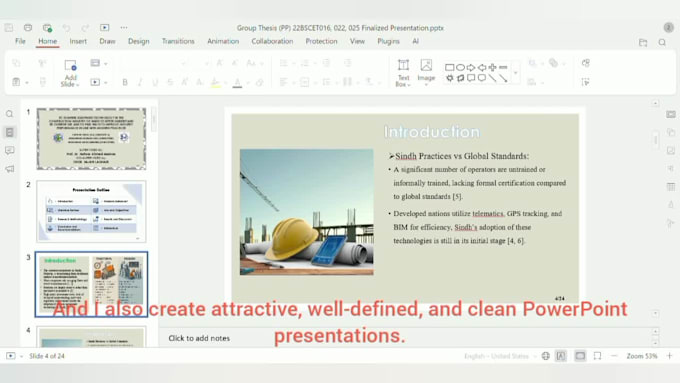Open the status bar slideshow dropdown arrow
Viewport: 680px width, 383px height.
[x=21, y=356]
